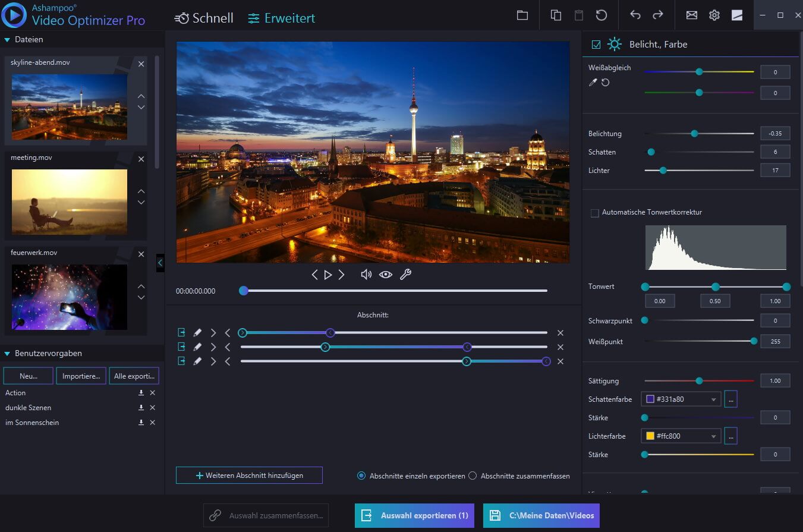Select the meeting.mov thumbnail
This screenshot has width=803, height=532.
70,202
